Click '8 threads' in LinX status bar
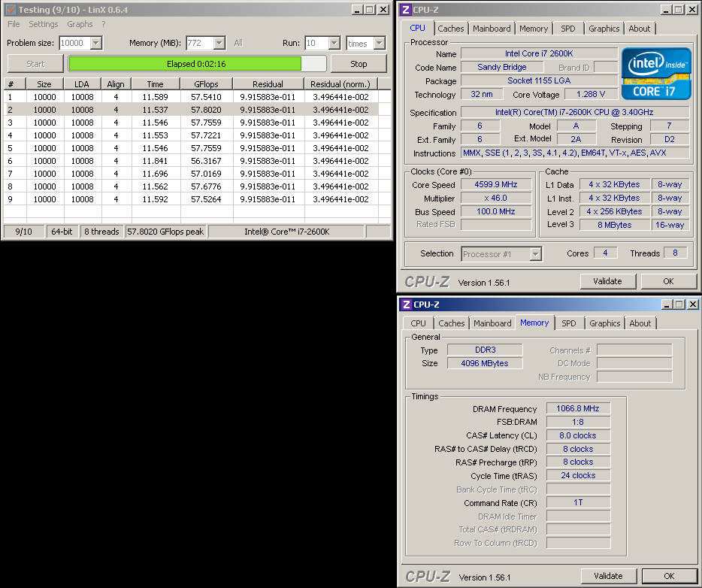Image resolution: width=702 pixels, height=588 pixels. coord(101,232)
